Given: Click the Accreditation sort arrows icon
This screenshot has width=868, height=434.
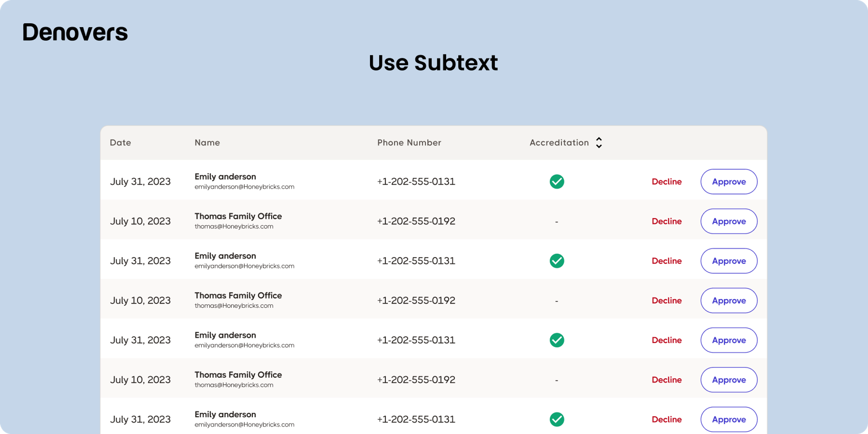Looking at the screenshot, I should (599, 143).
